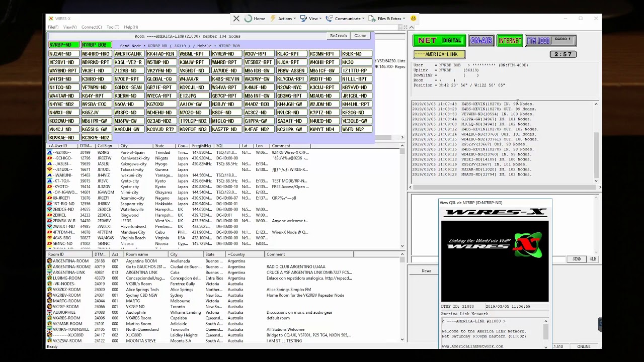Click the 2:57 timer display

click(562, 54)
